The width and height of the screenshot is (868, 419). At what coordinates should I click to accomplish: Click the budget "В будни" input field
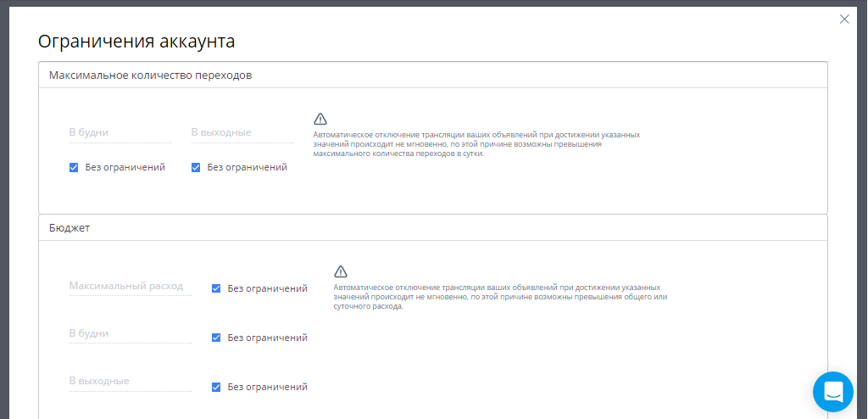pos(130,334)
